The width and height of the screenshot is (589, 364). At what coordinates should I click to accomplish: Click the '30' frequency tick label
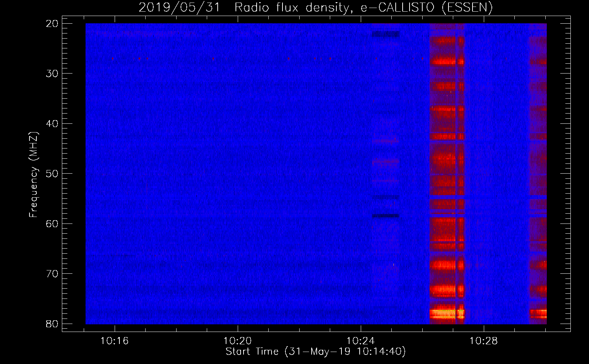pos(52,74)
